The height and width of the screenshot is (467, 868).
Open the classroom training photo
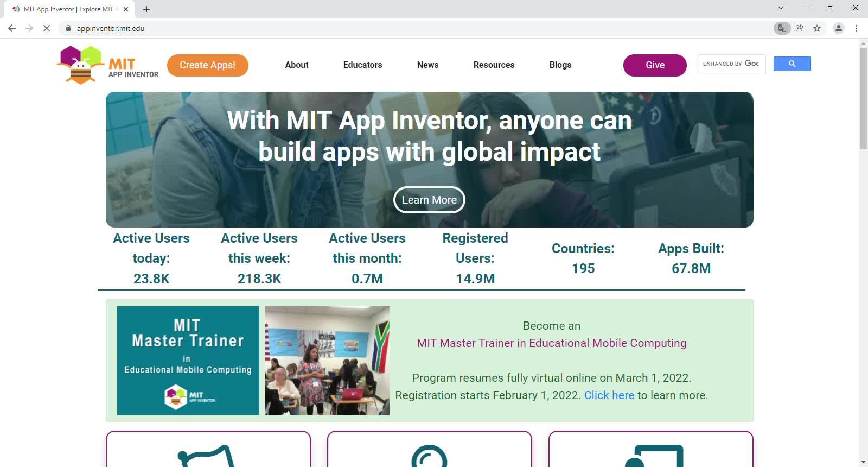(327, 361)
